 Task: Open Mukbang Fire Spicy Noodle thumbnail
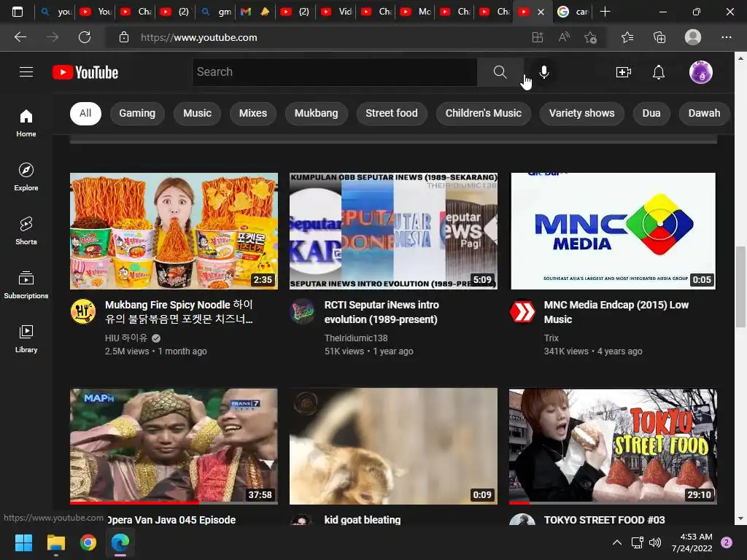coord(174,231)
